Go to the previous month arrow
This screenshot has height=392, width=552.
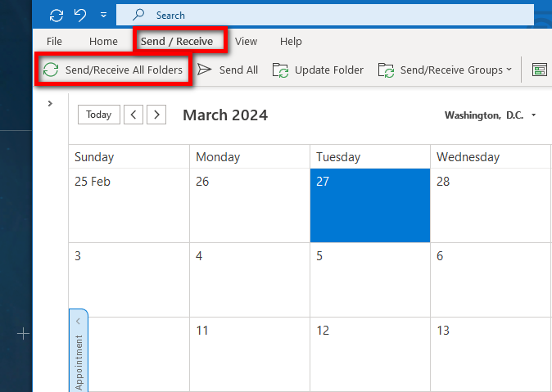click(134, 115)
